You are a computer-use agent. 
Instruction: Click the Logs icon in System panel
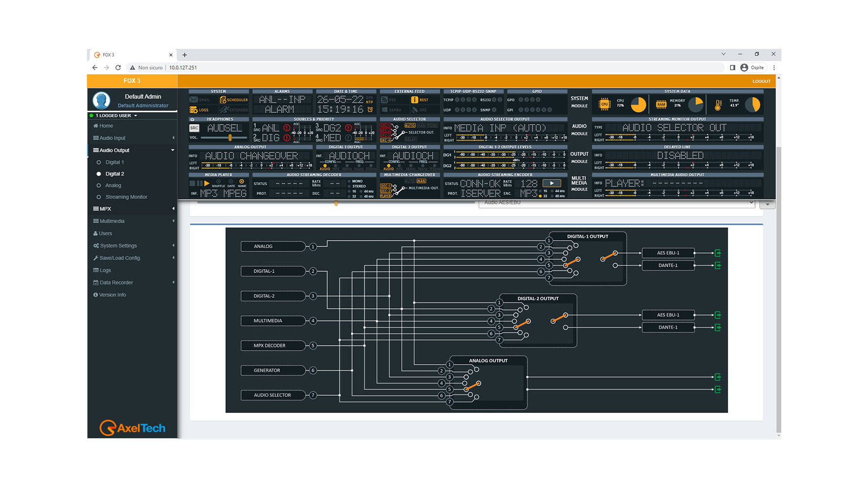pyautogui.click(x=194, y=110)
